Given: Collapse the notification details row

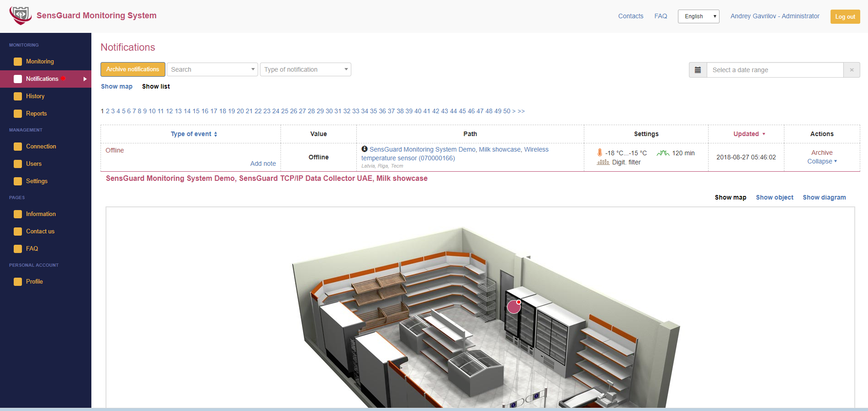Looking at the screenshot, I should coord(822,161).
